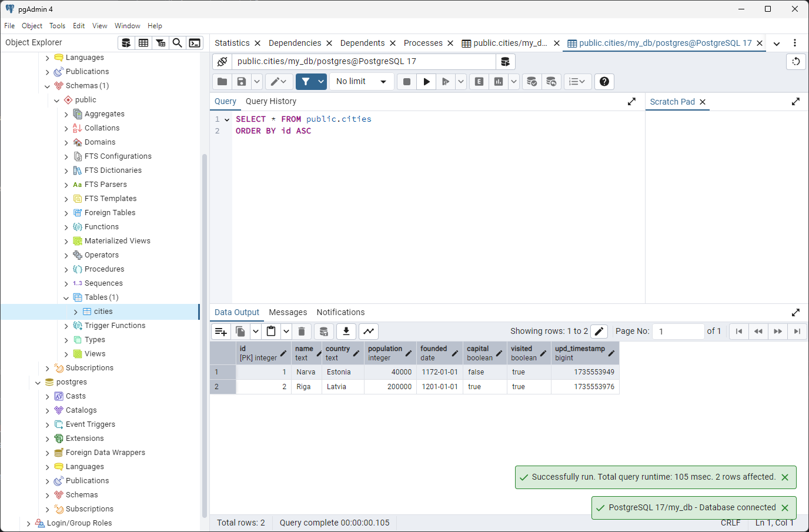Click the Stop query button
Screen dimensions: 809x532
pyautogui.click(x=407, y=82)
